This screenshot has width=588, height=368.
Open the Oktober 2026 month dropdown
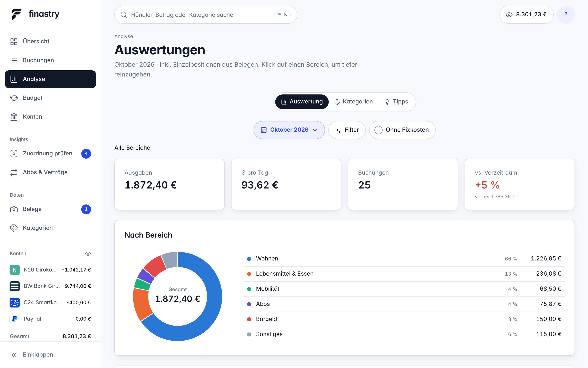[x=289, y=130]
